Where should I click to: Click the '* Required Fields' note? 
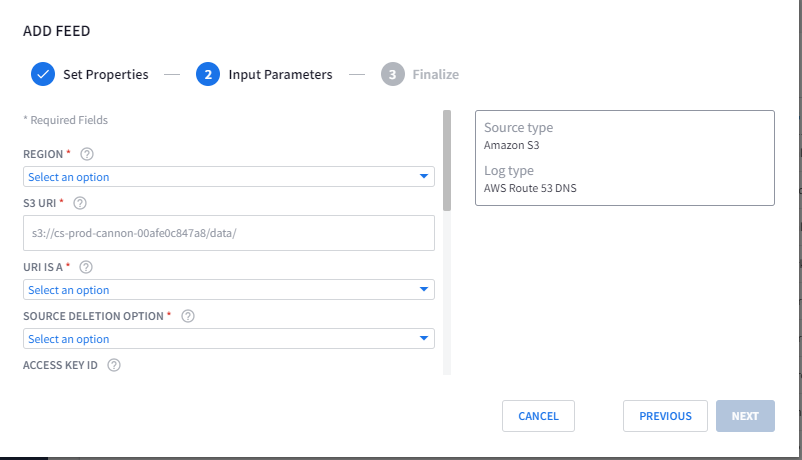click(x=65, y=120)
